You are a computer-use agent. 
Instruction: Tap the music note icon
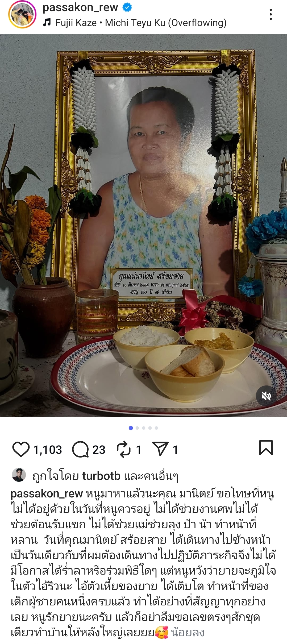(x=47, y=23)
